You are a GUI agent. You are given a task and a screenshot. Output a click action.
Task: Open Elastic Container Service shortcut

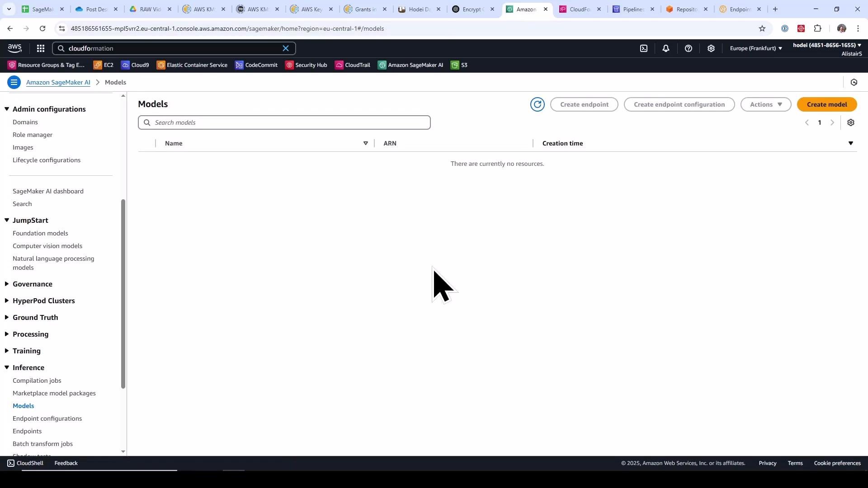192,65
